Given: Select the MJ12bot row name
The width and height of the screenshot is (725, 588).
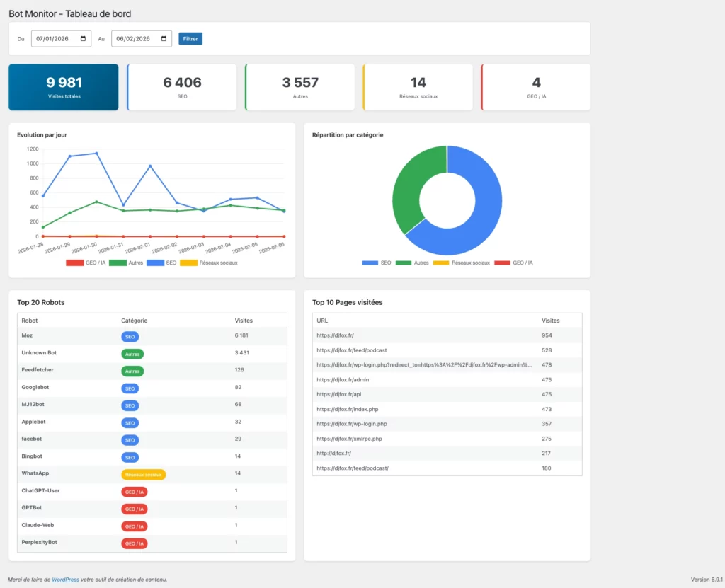Looking at the screenshot, I should point(33,405).
